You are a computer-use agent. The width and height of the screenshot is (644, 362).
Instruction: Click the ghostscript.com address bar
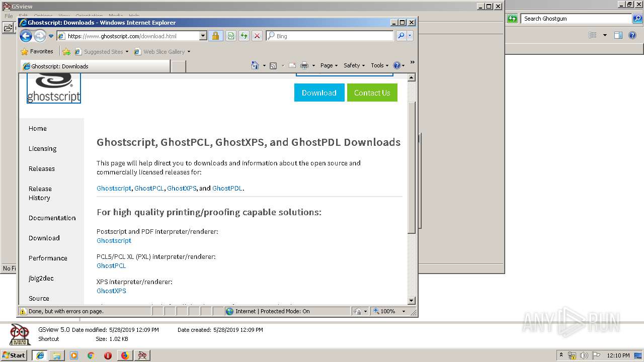point(128,36)
